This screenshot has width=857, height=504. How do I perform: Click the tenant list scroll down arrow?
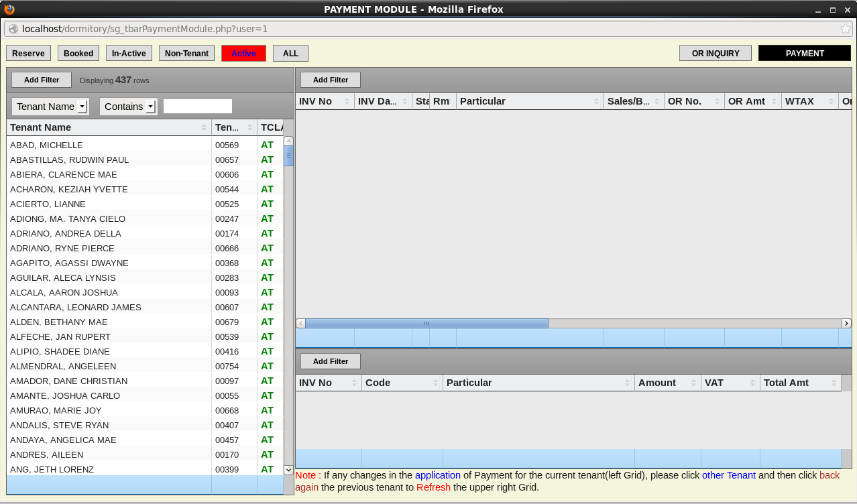point(288,470)
